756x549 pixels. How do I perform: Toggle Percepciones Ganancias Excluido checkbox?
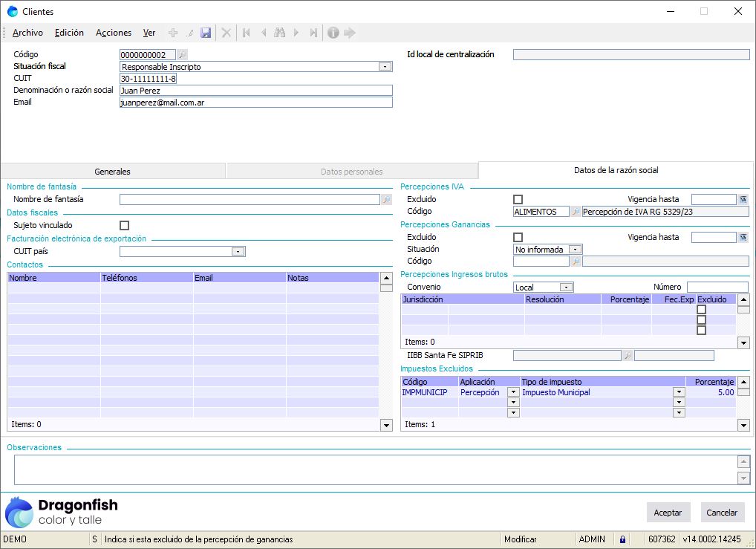518,237
